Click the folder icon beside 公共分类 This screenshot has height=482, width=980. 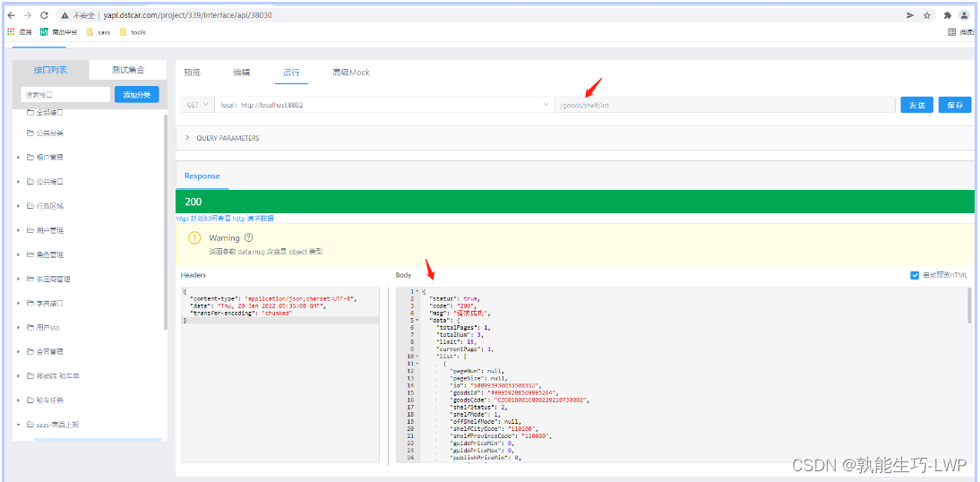tap(30, 133)
